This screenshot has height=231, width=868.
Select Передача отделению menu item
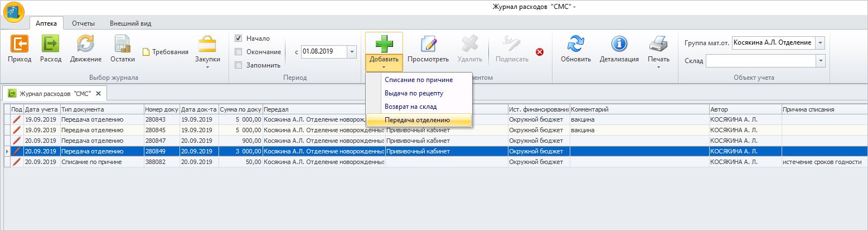coord(417,120)
